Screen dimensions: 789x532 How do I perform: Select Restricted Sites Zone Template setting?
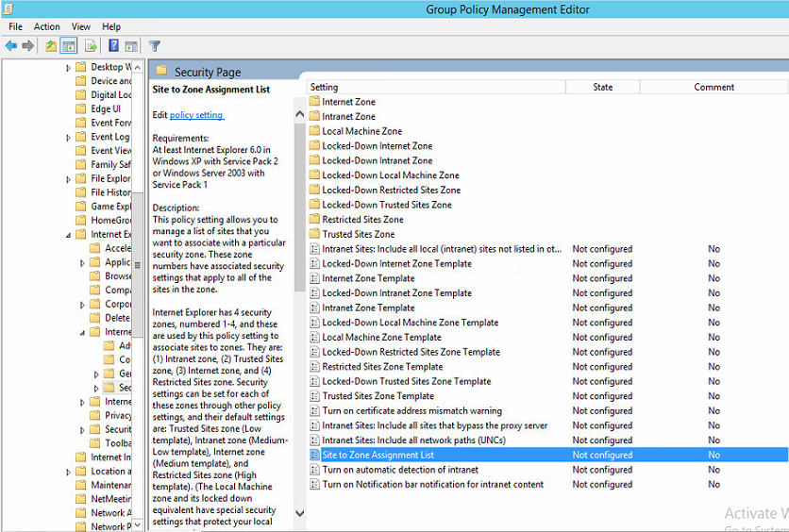click(x=382, y=367)
